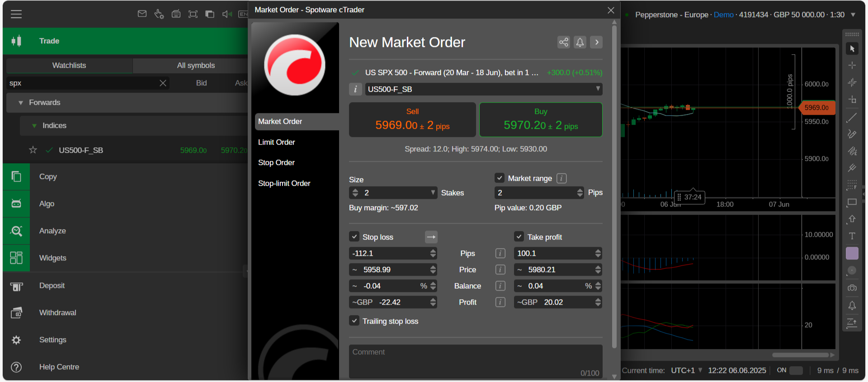Select the crosshair tool
Viewport: 868px width, 382px height.
[x=852, y=66]
